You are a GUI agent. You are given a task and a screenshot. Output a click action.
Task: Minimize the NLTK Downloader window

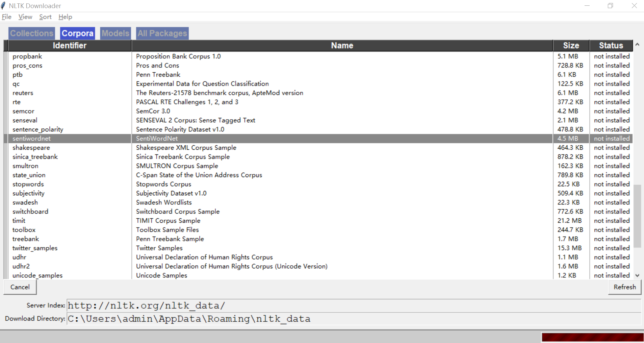pos(587,6)
